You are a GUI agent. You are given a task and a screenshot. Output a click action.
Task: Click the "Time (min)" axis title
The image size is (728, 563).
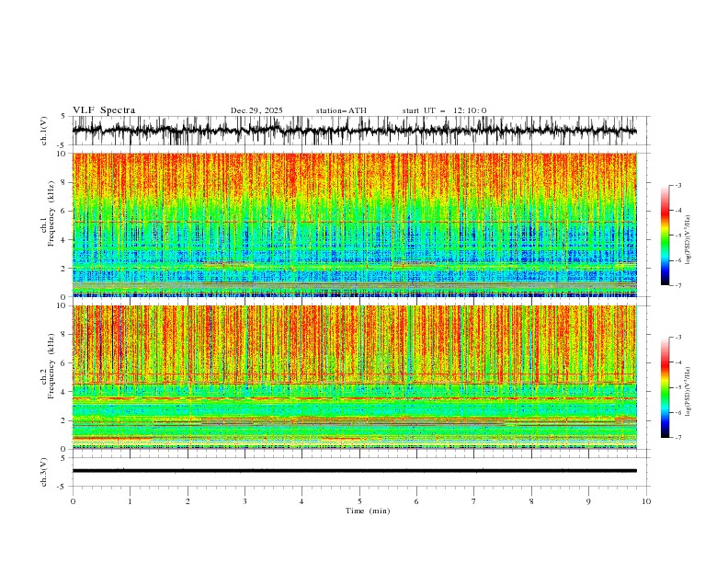pyautogui.click(x=368, y=511)
